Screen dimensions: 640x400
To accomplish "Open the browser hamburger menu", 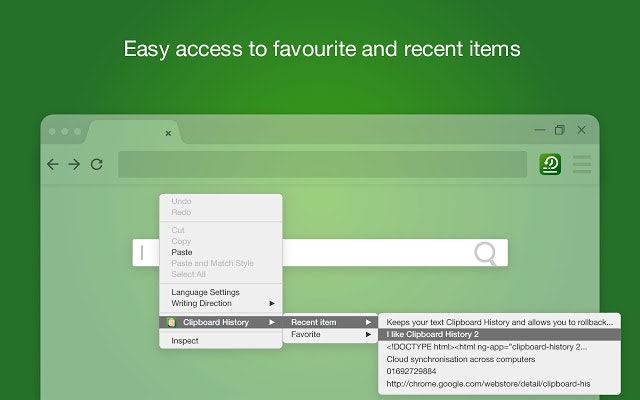I will pos(582,164).
